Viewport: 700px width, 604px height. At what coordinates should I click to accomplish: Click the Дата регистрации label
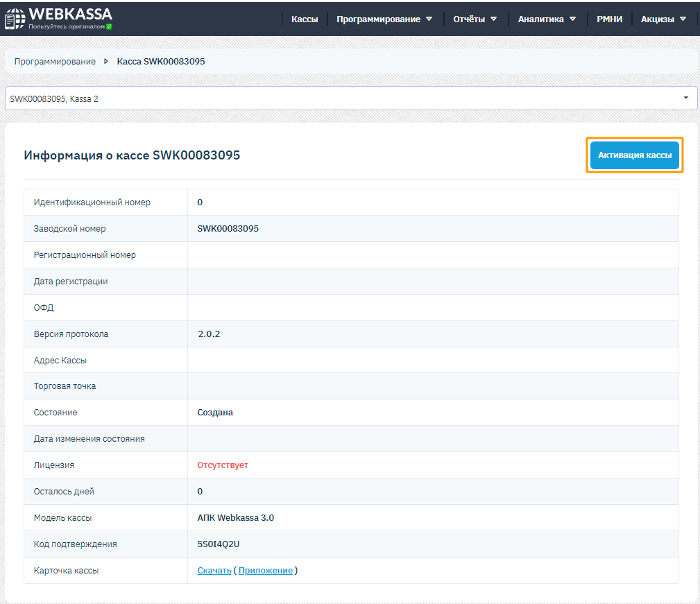71,282
